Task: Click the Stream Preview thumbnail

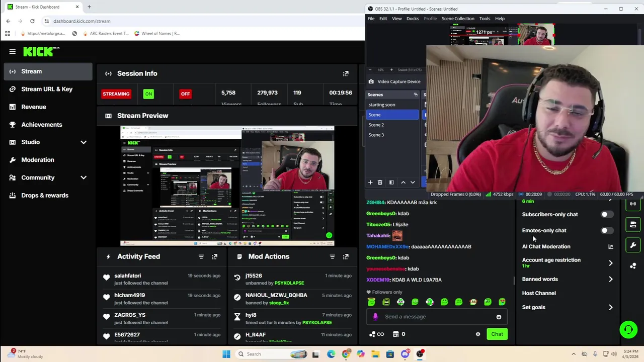Action: coord(227,186)
